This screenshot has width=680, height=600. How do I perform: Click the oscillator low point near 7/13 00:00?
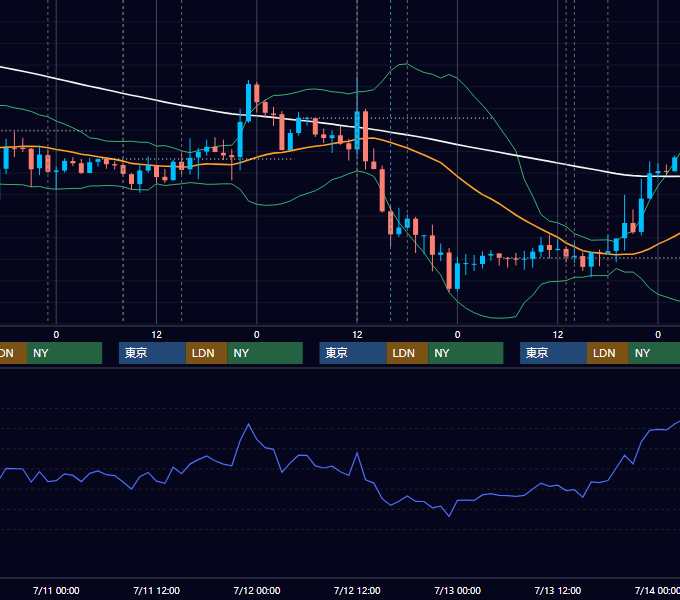[449, 516]
